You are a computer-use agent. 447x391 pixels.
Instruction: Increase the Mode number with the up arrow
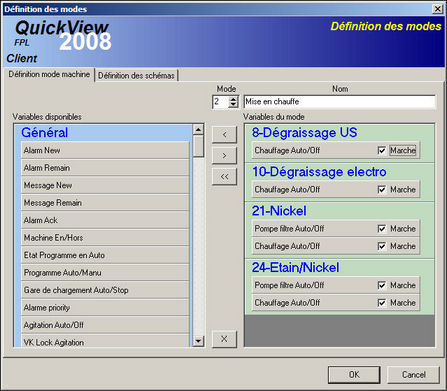[233, 99]
